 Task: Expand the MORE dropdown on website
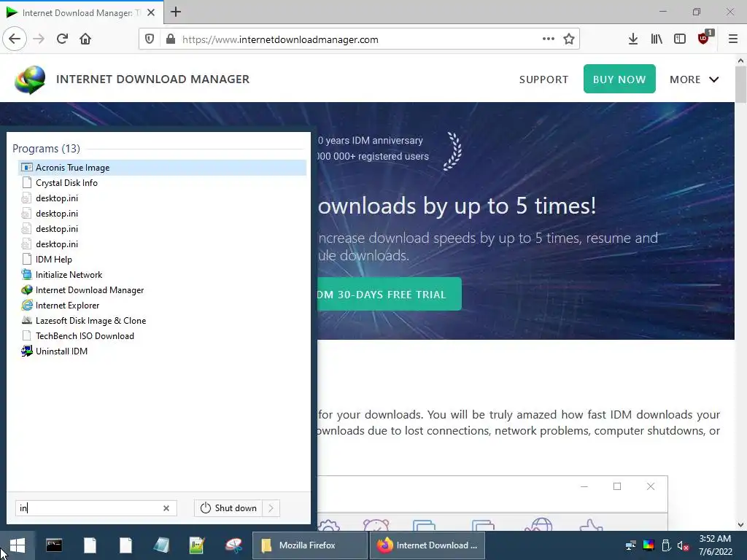coord(694,79)
